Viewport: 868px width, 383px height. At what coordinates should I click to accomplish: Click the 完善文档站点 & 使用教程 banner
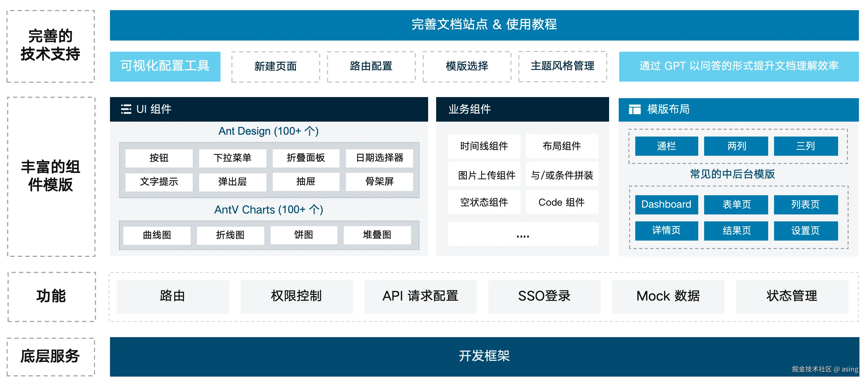[484, 25]
